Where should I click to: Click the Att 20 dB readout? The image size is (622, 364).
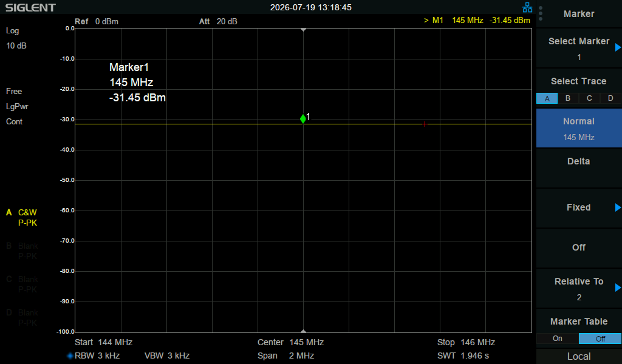coord(218,21)
